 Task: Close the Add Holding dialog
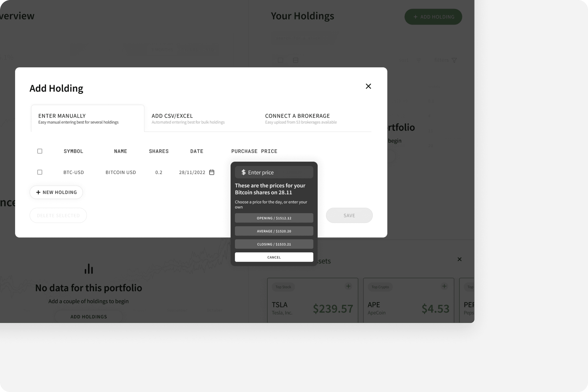(x=368, y=86)
